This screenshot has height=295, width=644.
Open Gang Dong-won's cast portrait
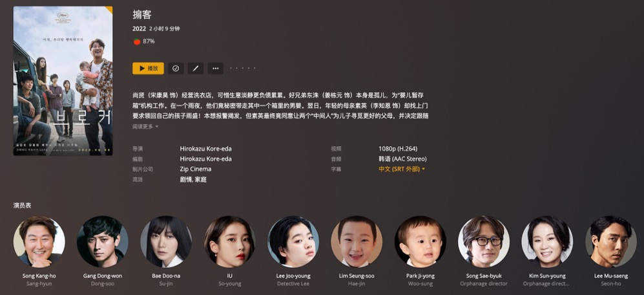coord(103,241)
